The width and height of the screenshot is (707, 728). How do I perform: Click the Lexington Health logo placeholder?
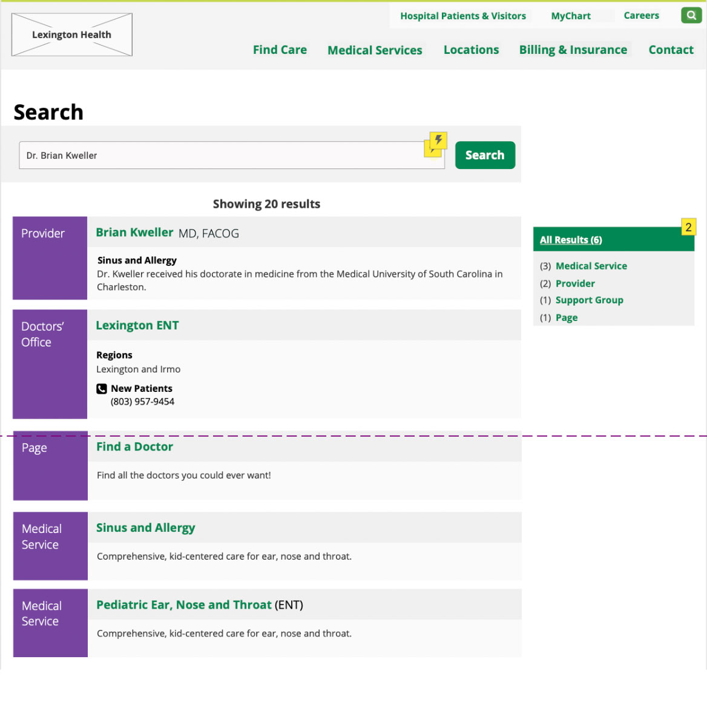71,35
